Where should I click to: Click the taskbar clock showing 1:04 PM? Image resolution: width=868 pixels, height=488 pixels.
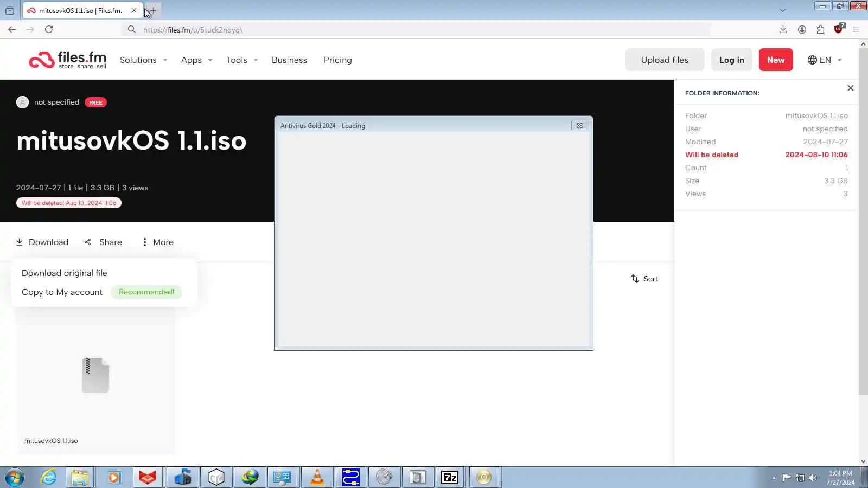[840, 477]
